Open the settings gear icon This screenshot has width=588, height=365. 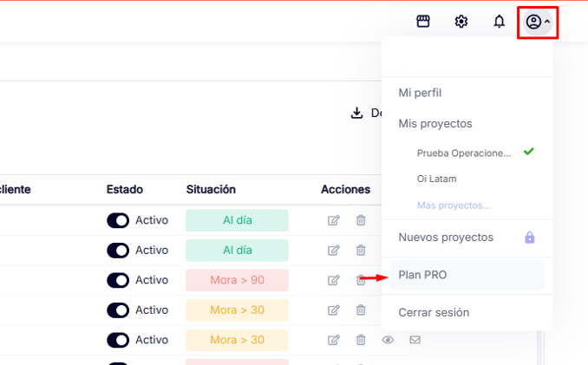[x=461, y=22]
